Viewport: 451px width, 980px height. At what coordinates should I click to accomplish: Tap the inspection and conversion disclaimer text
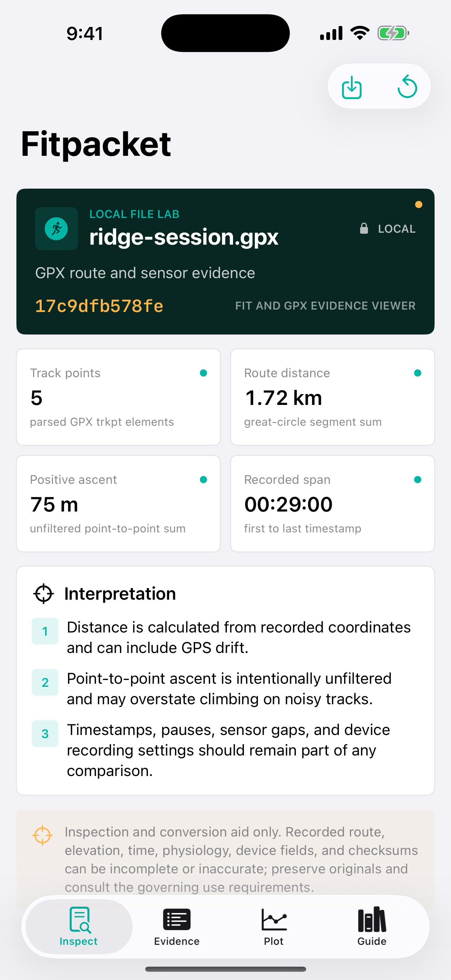241,859
